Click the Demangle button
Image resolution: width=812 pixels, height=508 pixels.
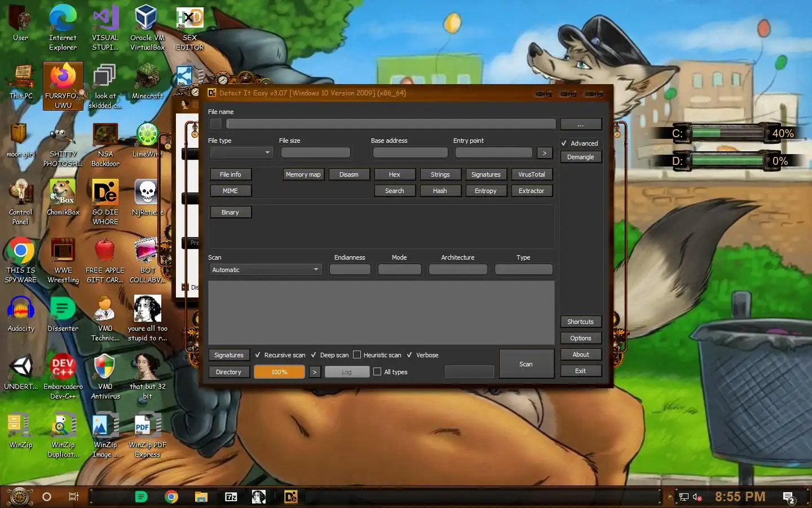(581, 157)
